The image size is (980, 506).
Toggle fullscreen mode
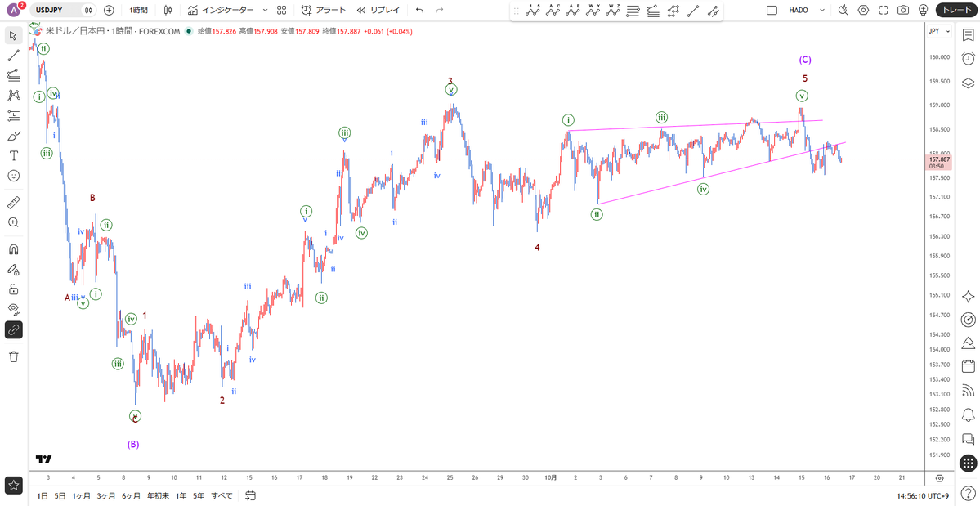coord(883,10)
